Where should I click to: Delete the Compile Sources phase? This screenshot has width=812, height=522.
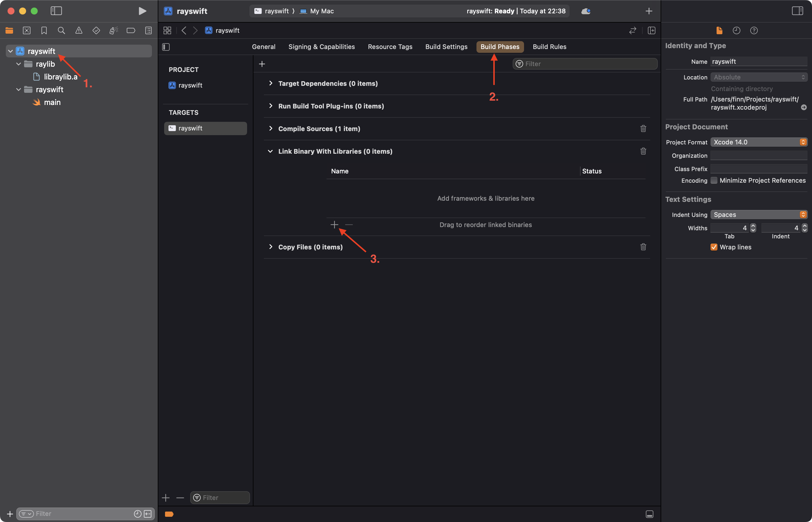click(643, 128)
